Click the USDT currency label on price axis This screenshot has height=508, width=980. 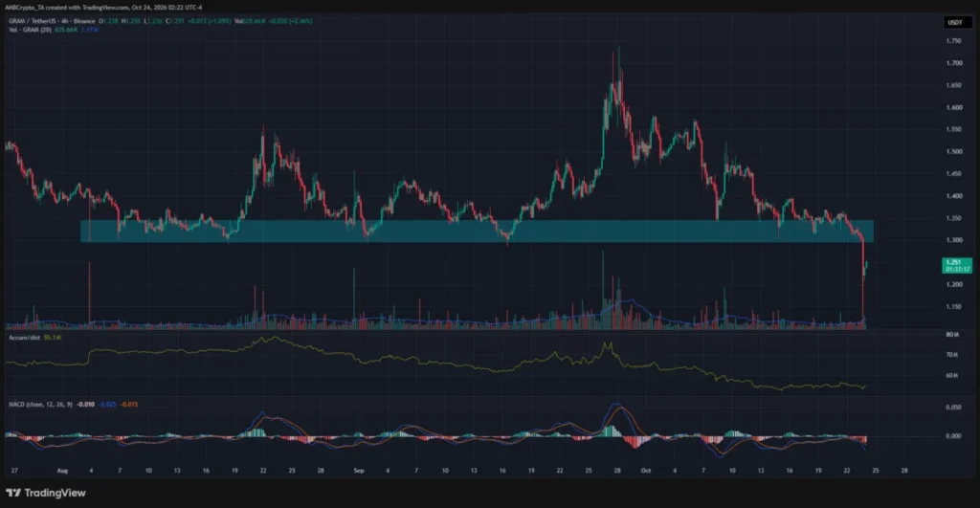(x=955, y=23)
